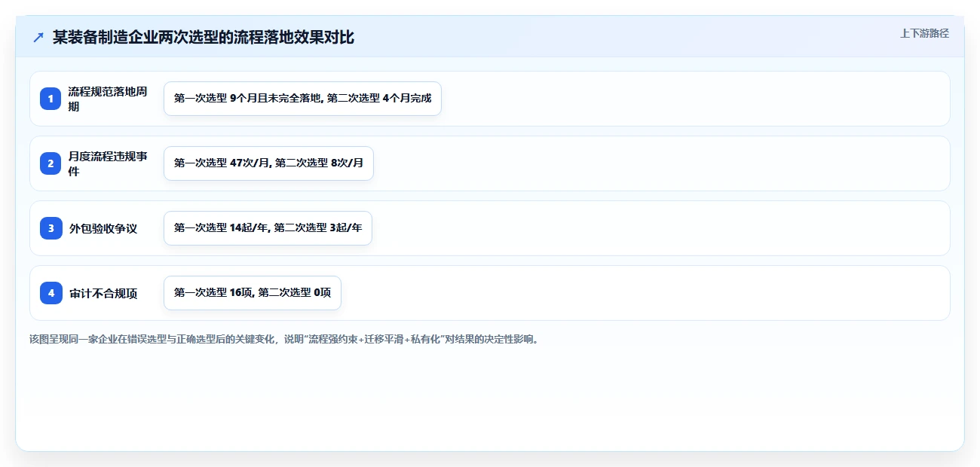This screenshot has width=980, height=467.
Task: Click the blue number 2 badge
Action: [x=51, y=163]
